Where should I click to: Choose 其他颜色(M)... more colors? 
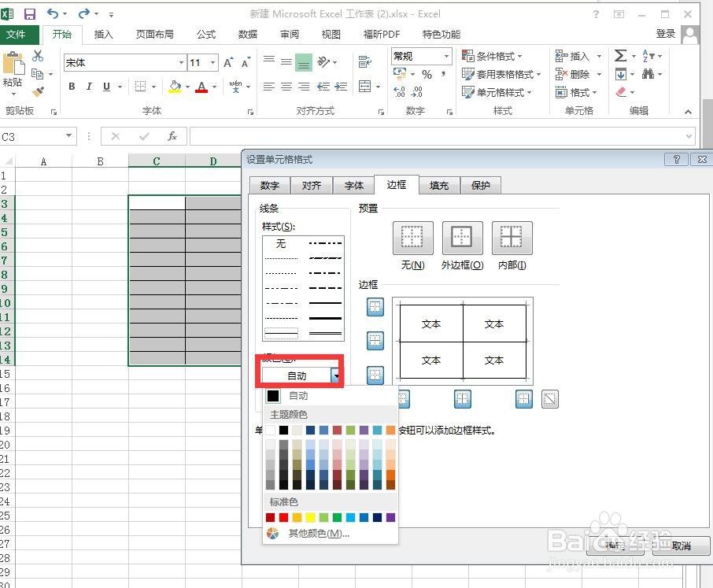point(319,534)
